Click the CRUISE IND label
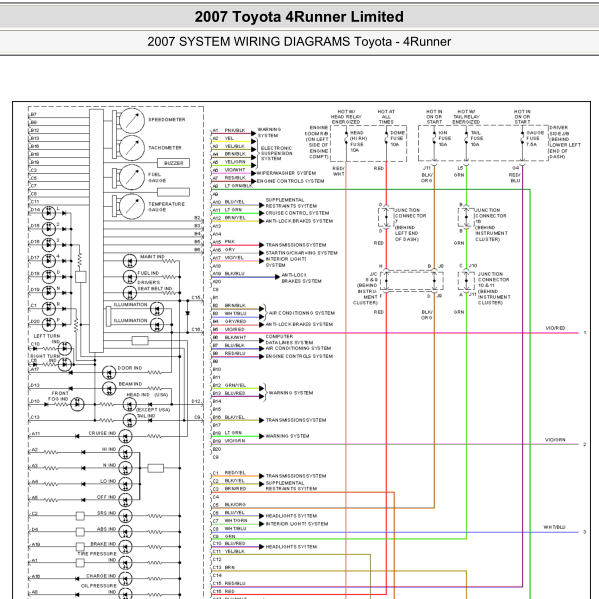 click(102, 433)
